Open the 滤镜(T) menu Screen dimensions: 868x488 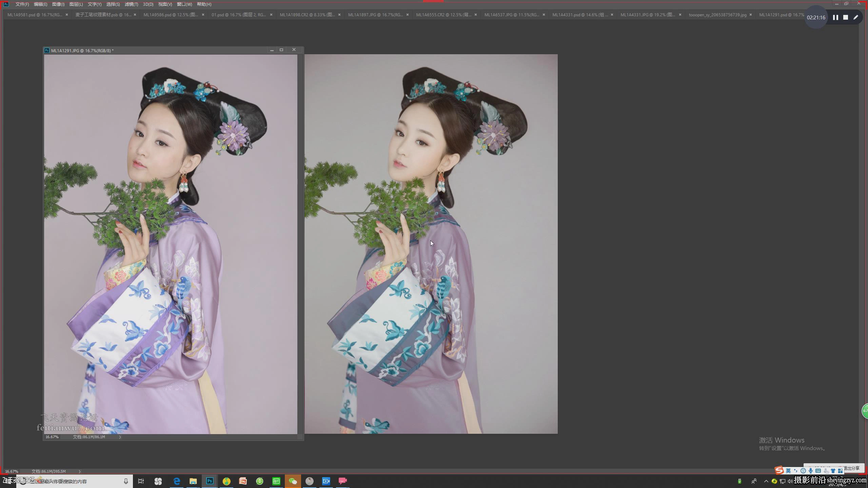131,4
